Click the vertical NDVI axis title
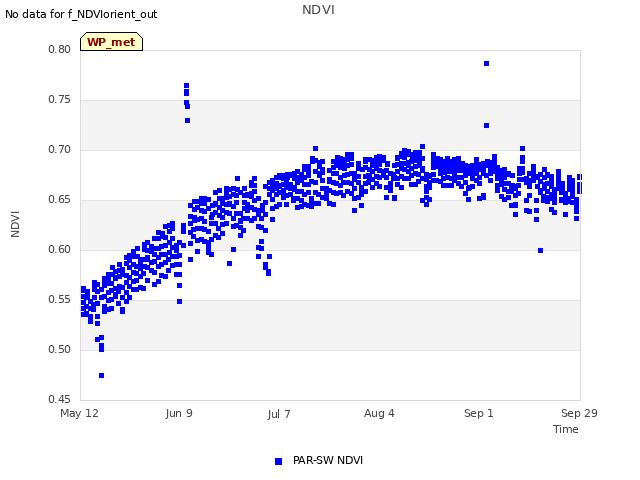The width and height of the screenshot is (640, 480). 15,224
